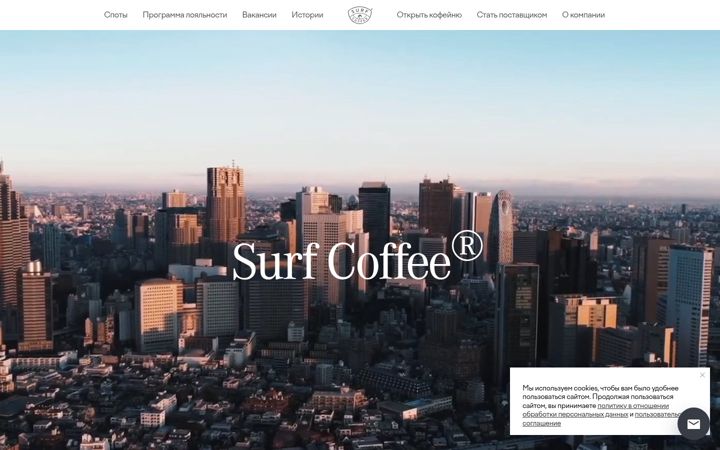Close the cookies notice
Viewport: 720px width, 450px height.
(x=702, y=375)
